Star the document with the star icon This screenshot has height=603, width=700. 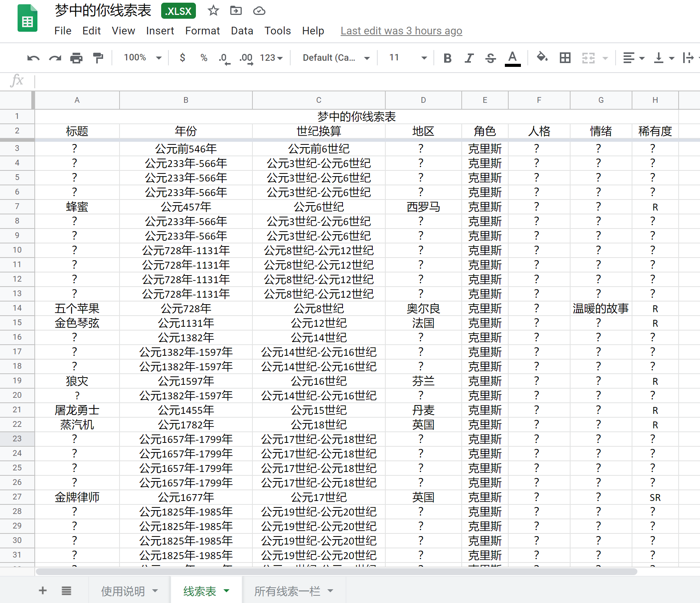point(213,11)
